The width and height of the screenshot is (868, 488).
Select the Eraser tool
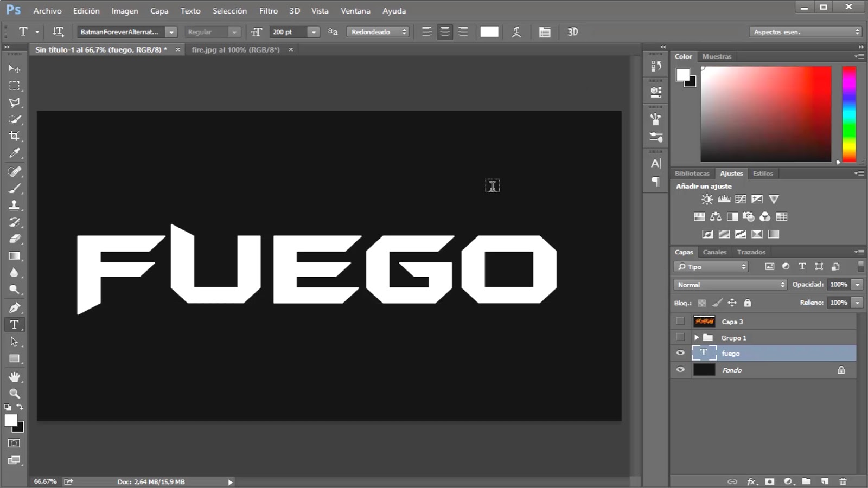[x=15, y=239]
